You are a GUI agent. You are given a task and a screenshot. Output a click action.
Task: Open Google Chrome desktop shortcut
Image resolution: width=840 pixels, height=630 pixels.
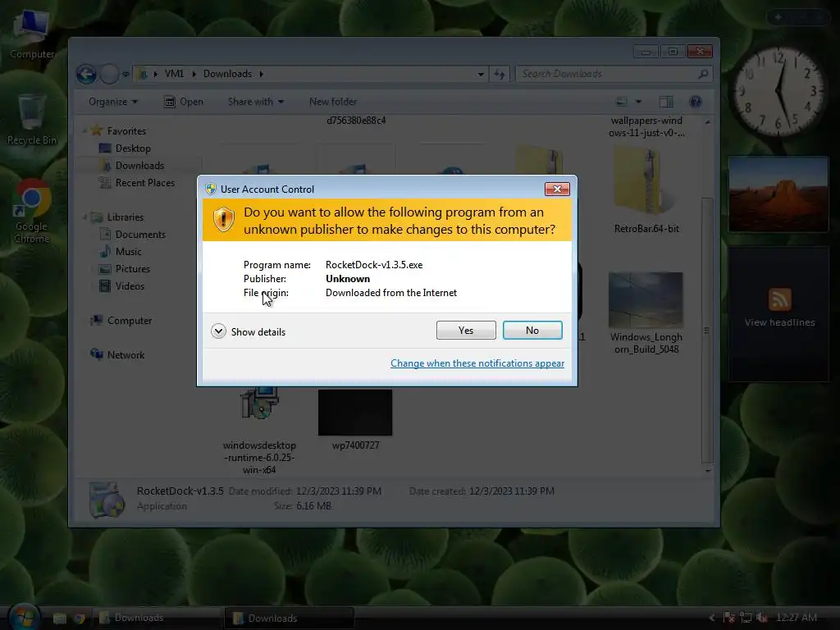pos(31,212)
